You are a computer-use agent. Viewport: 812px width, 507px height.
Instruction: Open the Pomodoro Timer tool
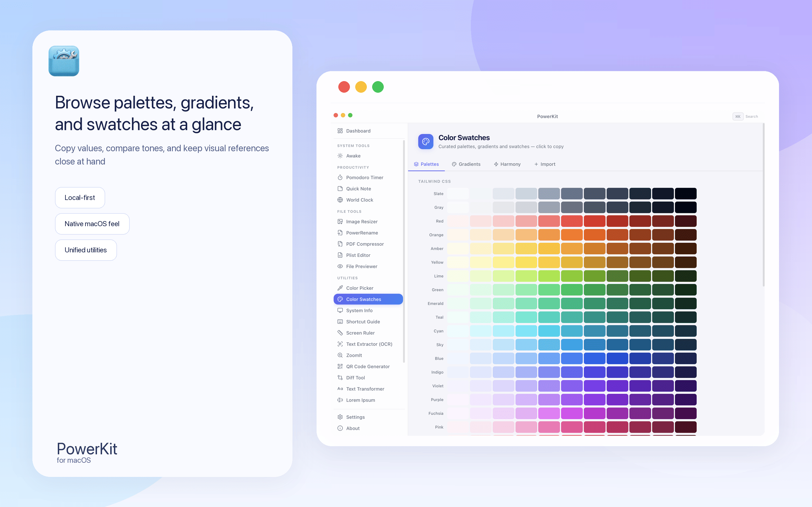point(364,177)
